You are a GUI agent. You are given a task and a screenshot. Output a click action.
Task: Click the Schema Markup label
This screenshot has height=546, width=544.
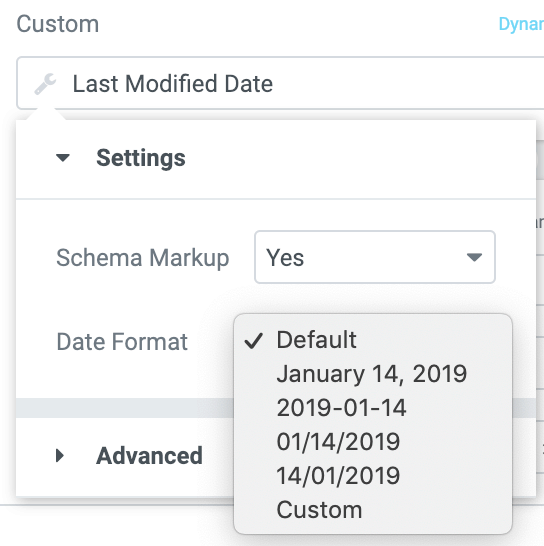(x=143, y=258)
